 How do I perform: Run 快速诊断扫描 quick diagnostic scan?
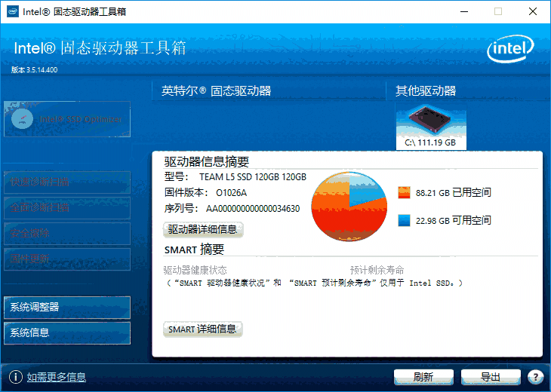tap(67, 182)
